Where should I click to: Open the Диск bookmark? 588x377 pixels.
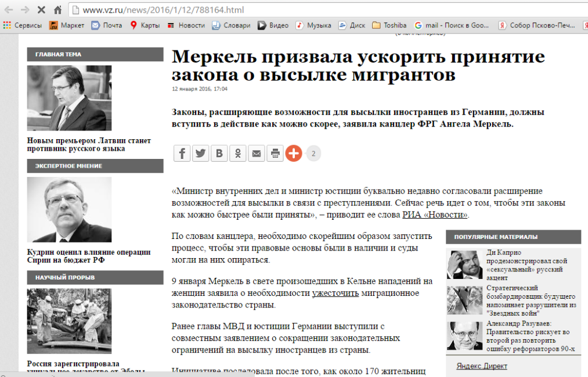[352, 25]
